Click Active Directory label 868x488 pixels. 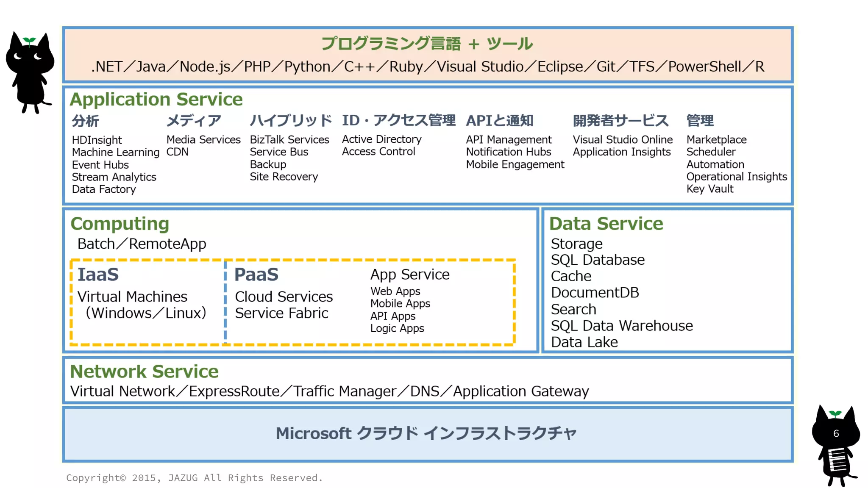(381, 139)
